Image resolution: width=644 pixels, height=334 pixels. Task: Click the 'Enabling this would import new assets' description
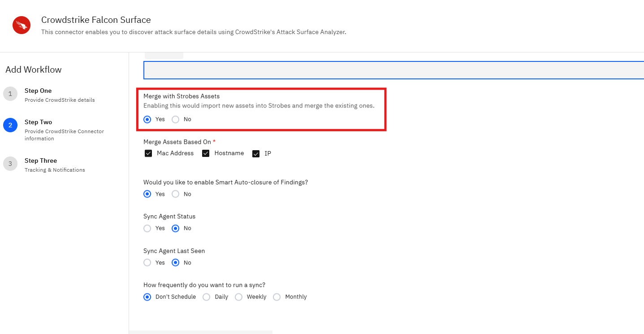[259, 106]
